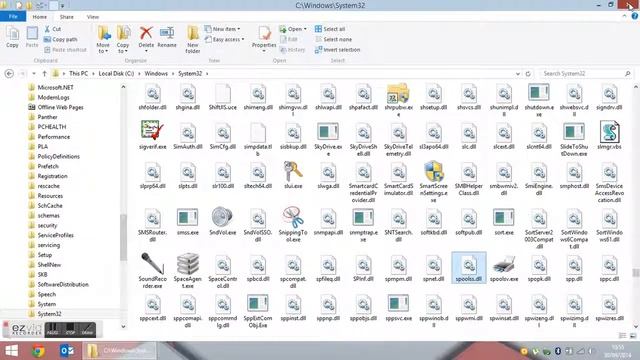Select the spoolss.dll file
The width and height of the screenshot is (640, 360).
469,267
